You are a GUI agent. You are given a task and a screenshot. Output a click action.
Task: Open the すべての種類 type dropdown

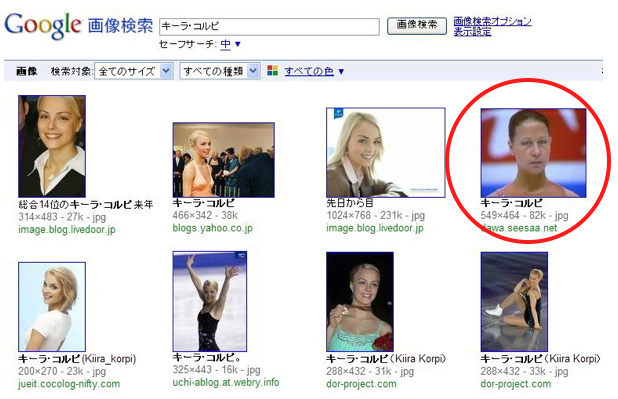(220, 71)
